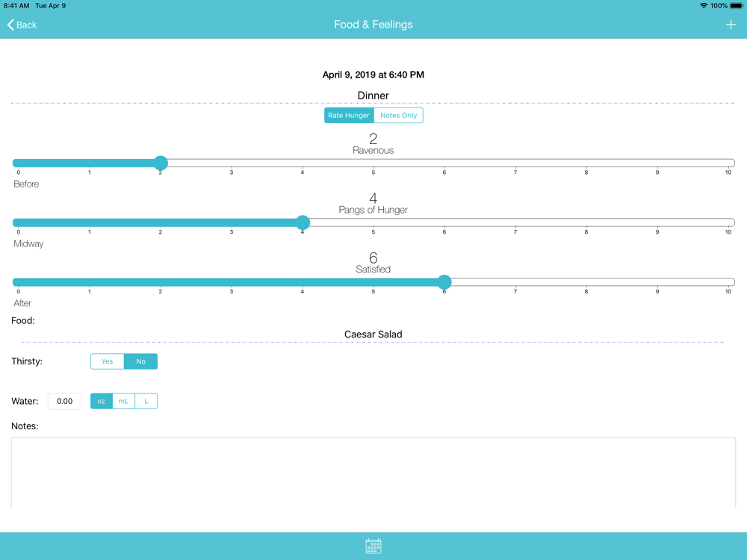Tap the Water amount field
The image size is (747, 560).
click(65, 401)
